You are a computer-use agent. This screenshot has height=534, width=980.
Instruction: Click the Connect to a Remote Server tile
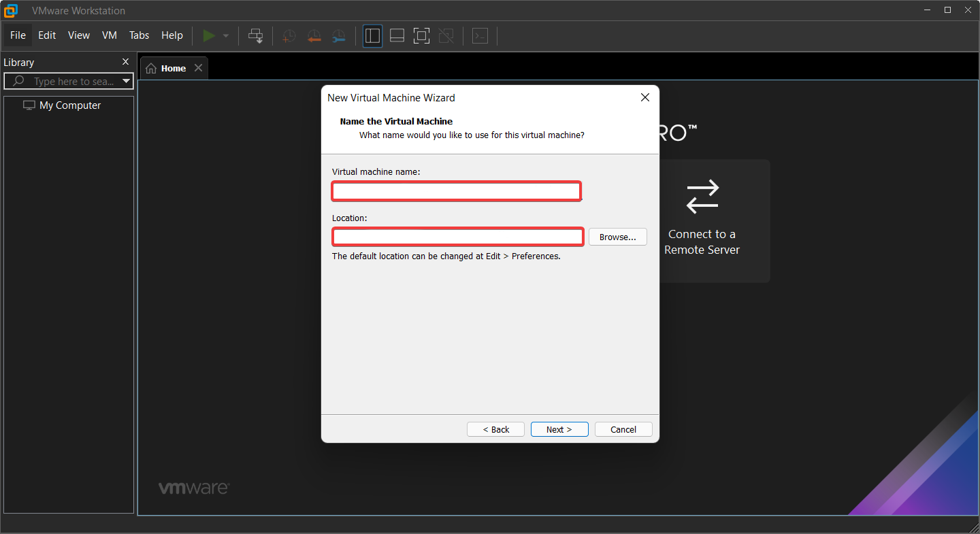(702, 221)
